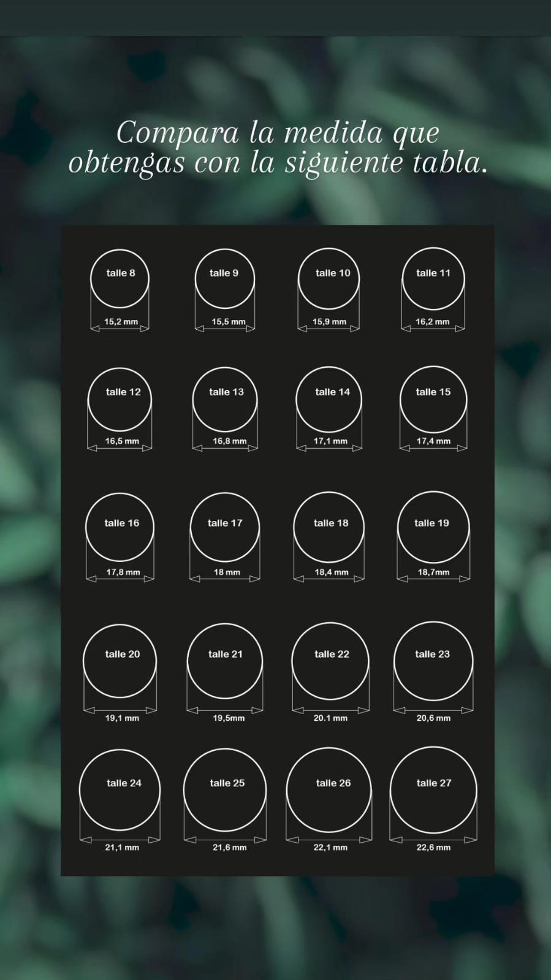Select the '15,2 mm' measurement text
The width and height of the screenshot is (551, 980).
click(x=121, y=321)
